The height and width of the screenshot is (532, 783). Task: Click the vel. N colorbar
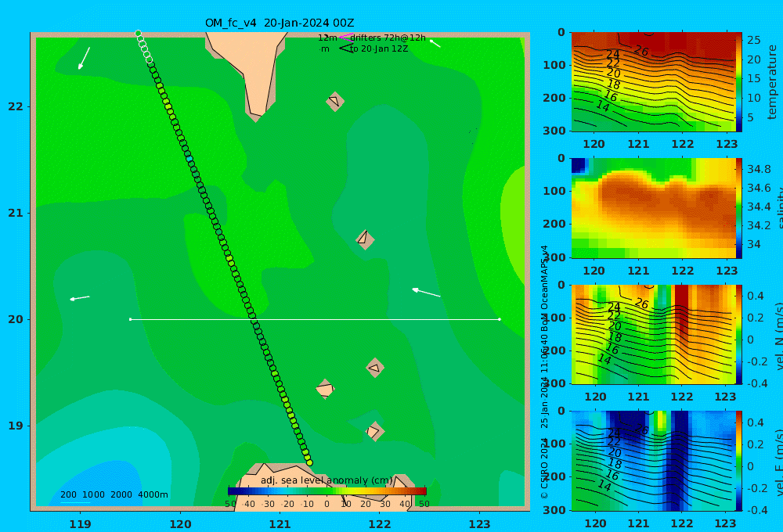pos(739,334)
